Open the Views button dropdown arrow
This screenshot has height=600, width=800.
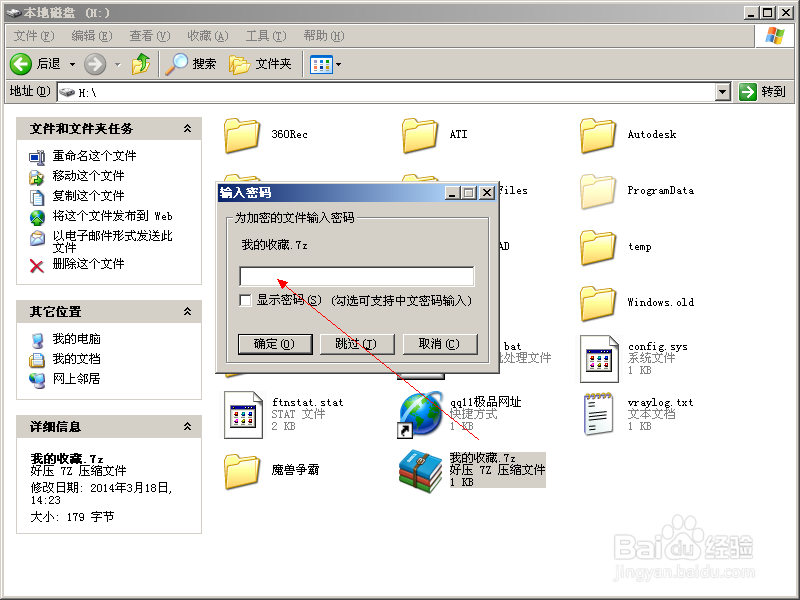[338, 65]
